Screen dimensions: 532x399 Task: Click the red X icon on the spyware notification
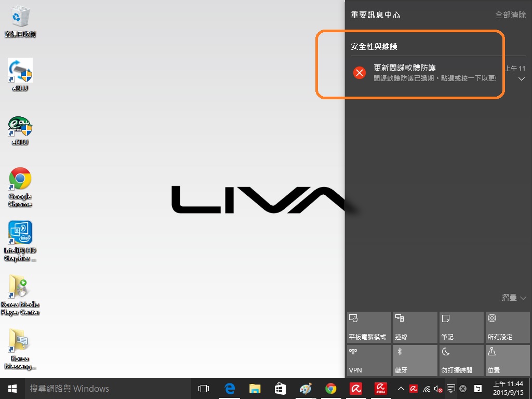pos(360,73)
